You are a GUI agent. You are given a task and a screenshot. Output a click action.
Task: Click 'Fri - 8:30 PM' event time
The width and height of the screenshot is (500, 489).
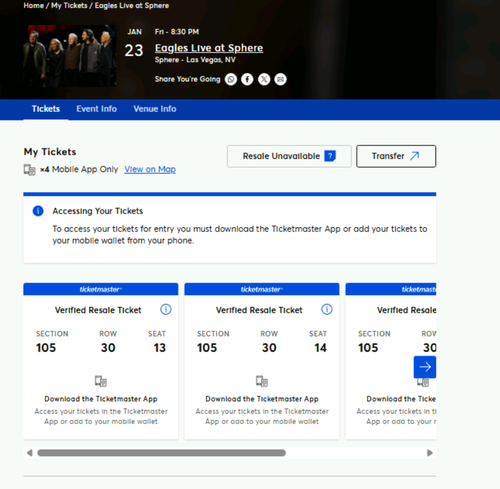(177, 32)
